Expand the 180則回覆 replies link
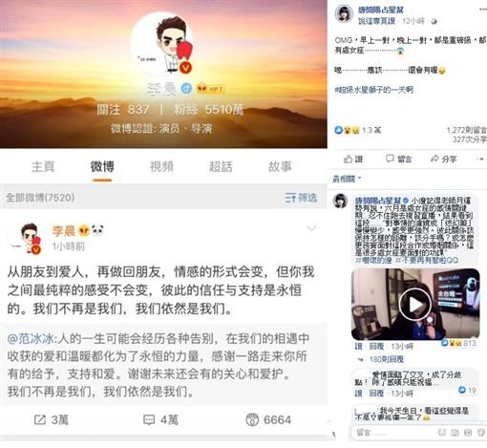Viewport: 487px width, 448px height. [386, 359]
